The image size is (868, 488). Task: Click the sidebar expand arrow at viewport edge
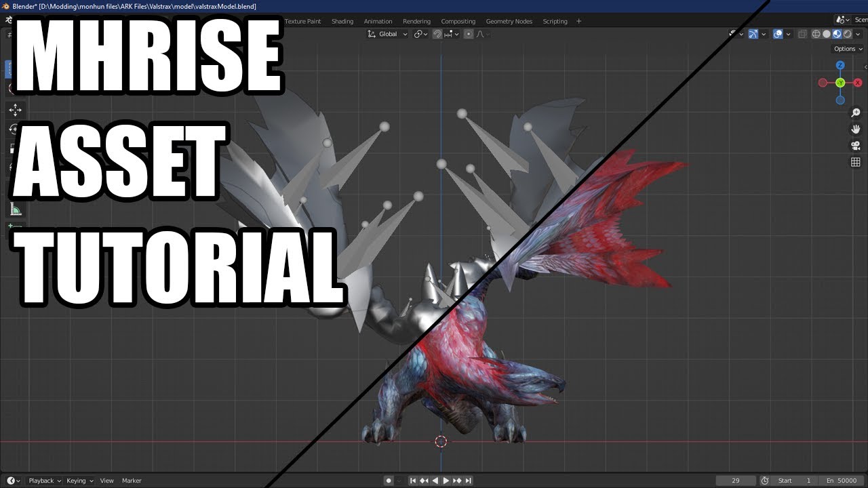click(865, 66)
